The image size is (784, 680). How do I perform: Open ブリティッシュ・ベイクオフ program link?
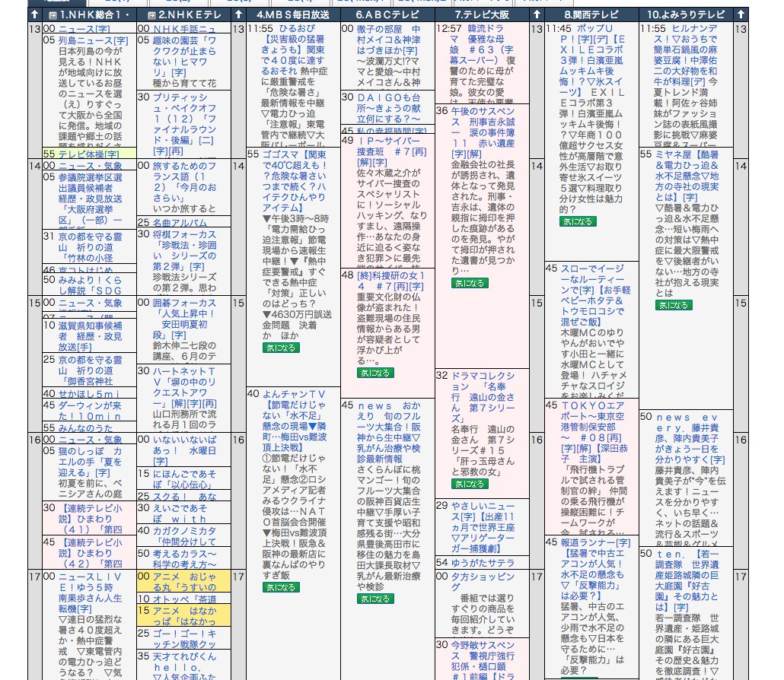pyautogui.click(x=184, y=124)
